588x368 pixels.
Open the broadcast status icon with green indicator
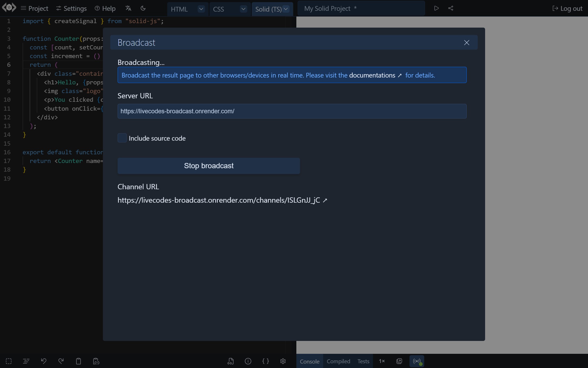pos(417,361)
